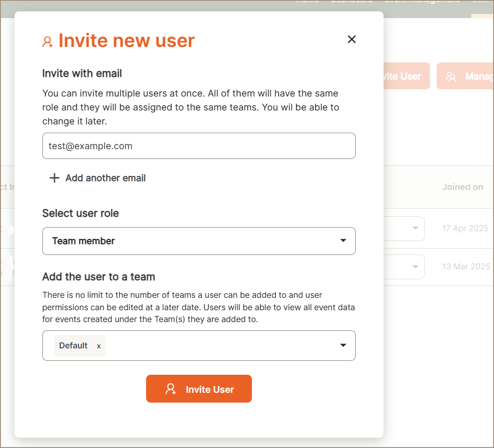Click the orange Invite User button
The height and width of the screenshot is (448, 494).
pyautogui.click(x=199, y=389)
